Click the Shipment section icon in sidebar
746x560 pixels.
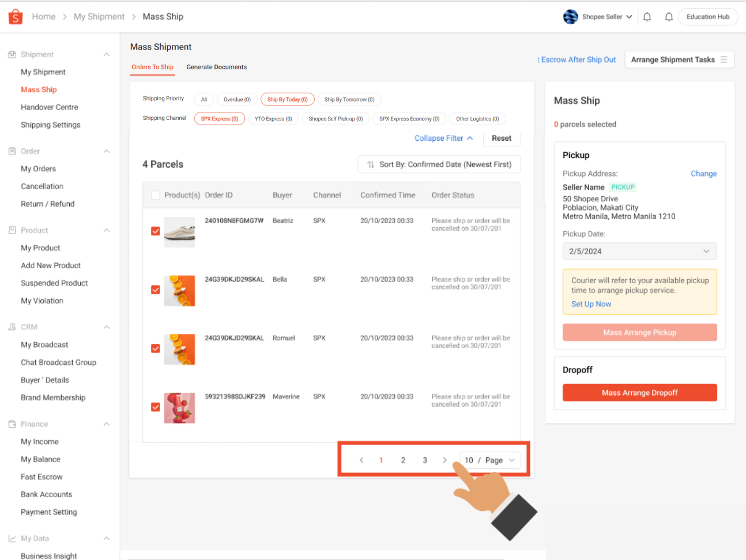(x=13, y=54)
